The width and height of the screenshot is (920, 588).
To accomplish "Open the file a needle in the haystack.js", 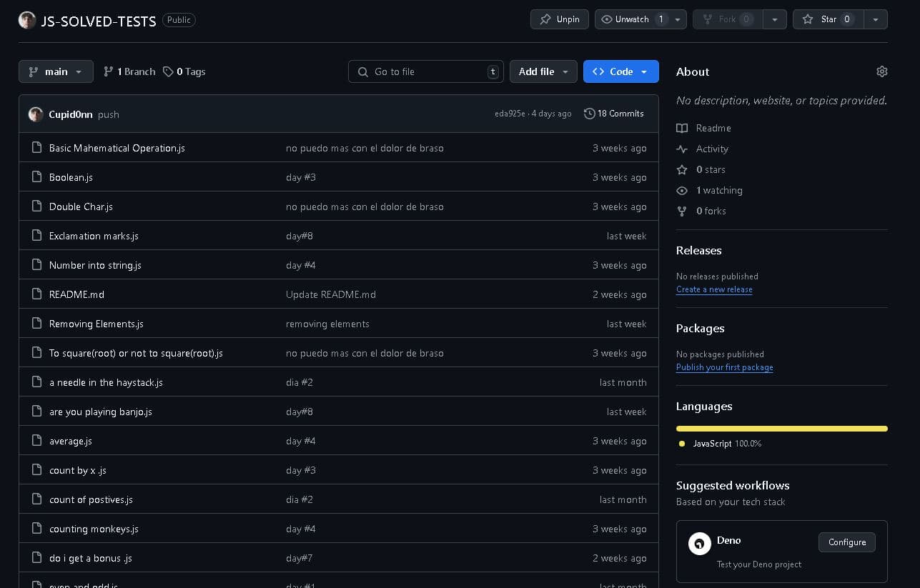I will (106, 382).
